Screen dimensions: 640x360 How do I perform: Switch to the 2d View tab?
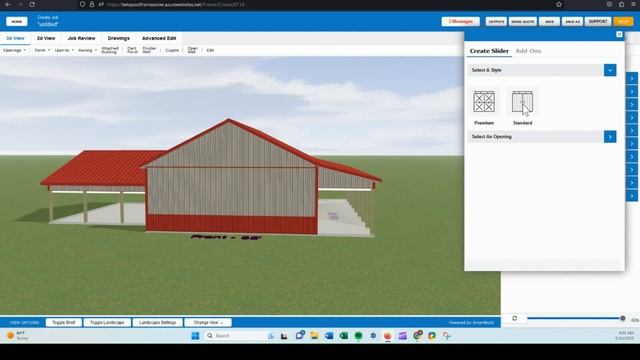pos(46,38)
